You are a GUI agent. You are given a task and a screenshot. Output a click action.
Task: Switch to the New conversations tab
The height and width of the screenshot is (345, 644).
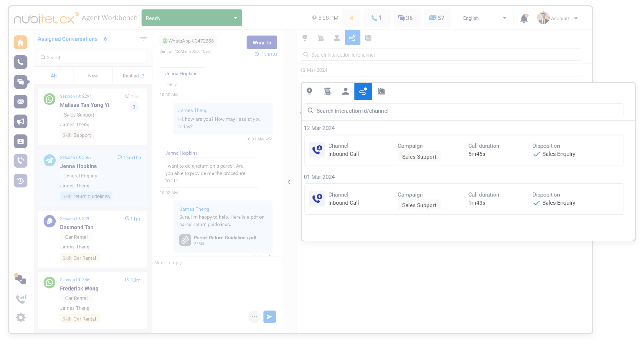point(93,76)
